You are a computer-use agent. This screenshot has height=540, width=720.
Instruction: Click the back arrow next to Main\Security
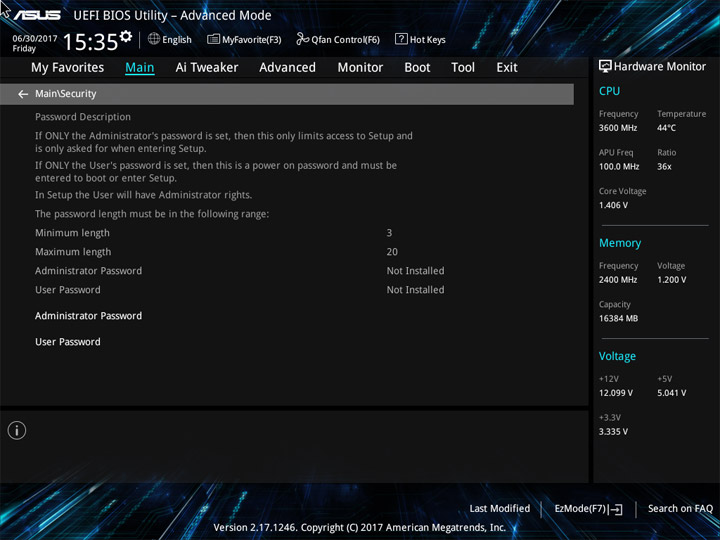[23, 94]
